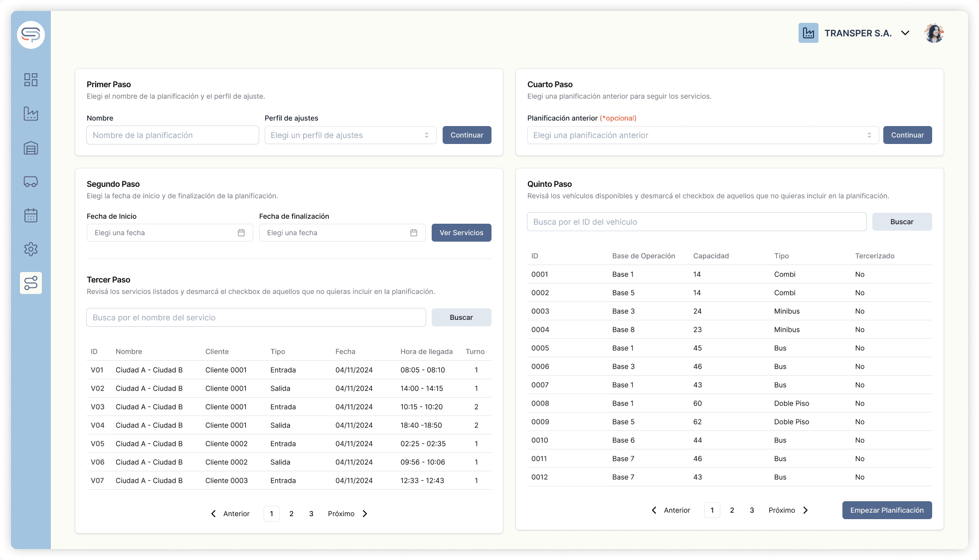Screen dimensions: 979x560
Task: Open the warehouse section from the sidebar
Action: (31, 147)
